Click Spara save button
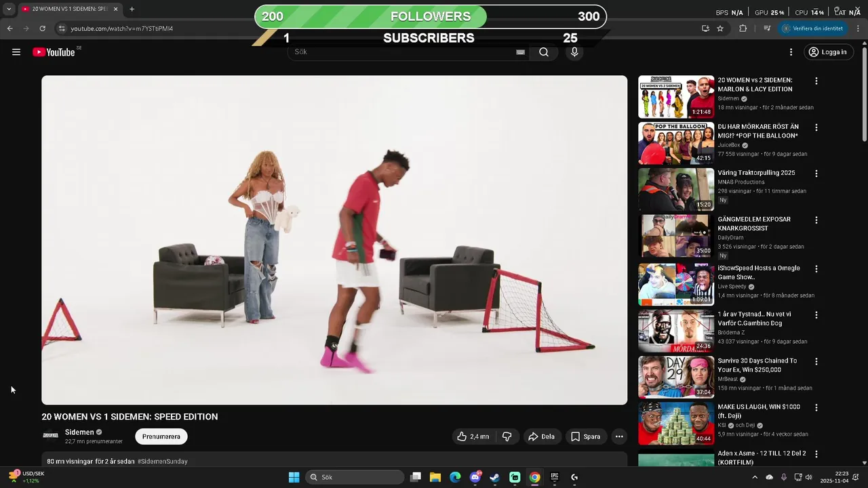This screenshot has width=868, height=488. (x=586, y=436)
